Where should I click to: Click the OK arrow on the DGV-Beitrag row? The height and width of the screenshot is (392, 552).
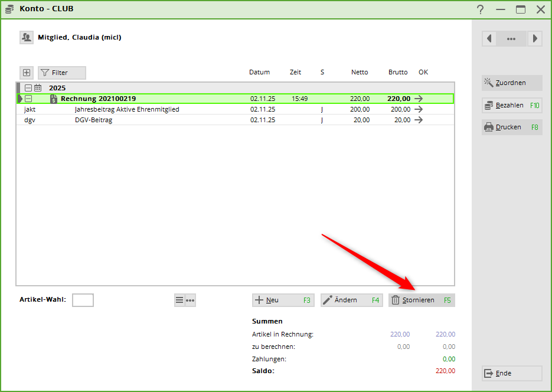click(x=419, y=120)
